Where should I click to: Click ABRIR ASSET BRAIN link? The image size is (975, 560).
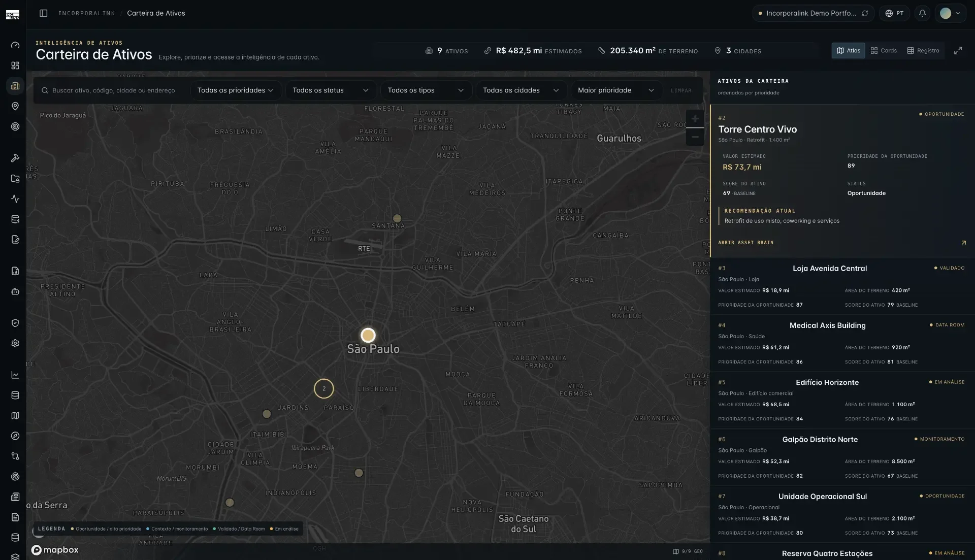click(745, 243)
